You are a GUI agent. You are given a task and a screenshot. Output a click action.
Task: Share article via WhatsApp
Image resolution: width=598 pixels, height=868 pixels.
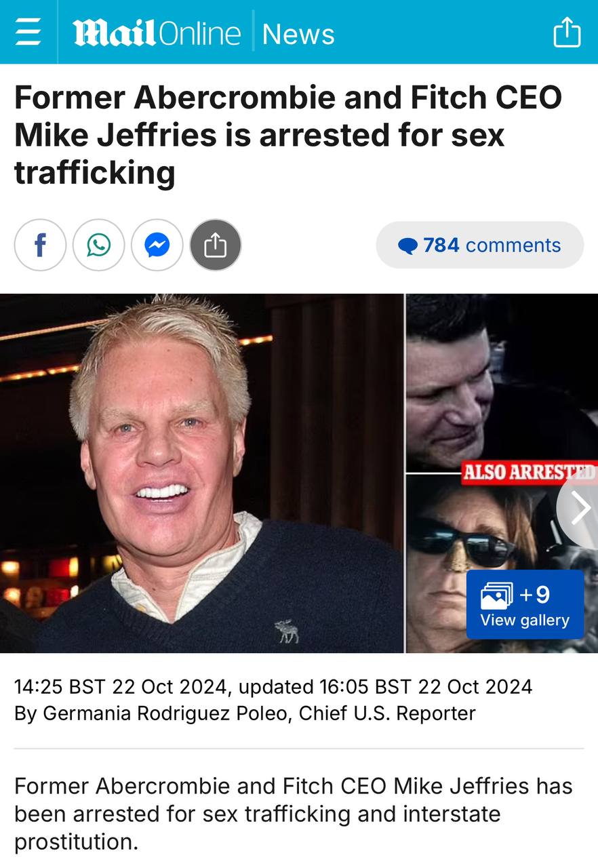coord(98,245)
